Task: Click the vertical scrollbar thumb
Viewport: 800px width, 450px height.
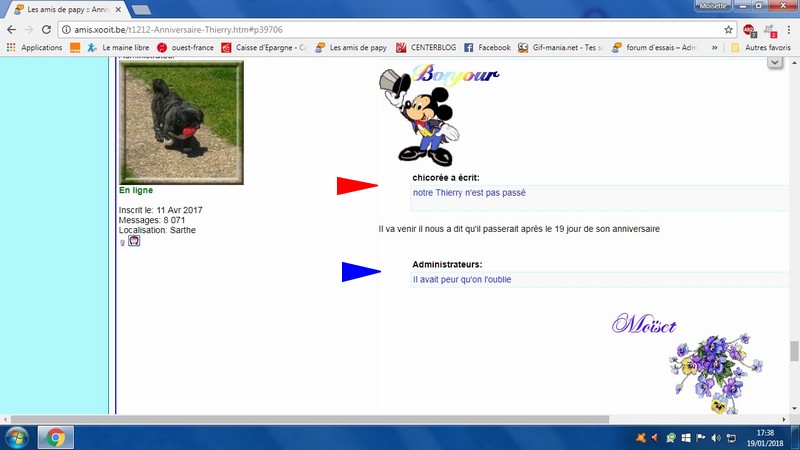Action: click(x=794, y=352)
